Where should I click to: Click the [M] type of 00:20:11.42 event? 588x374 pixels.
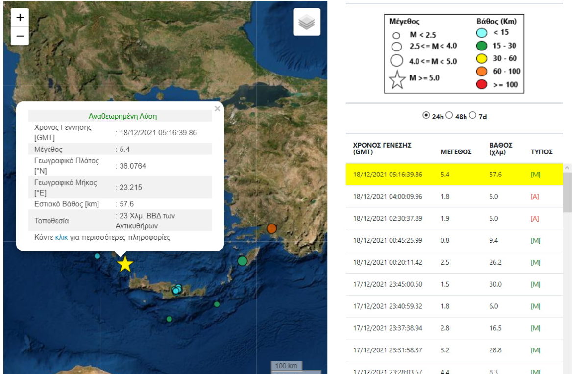click(x=536, y=262)
